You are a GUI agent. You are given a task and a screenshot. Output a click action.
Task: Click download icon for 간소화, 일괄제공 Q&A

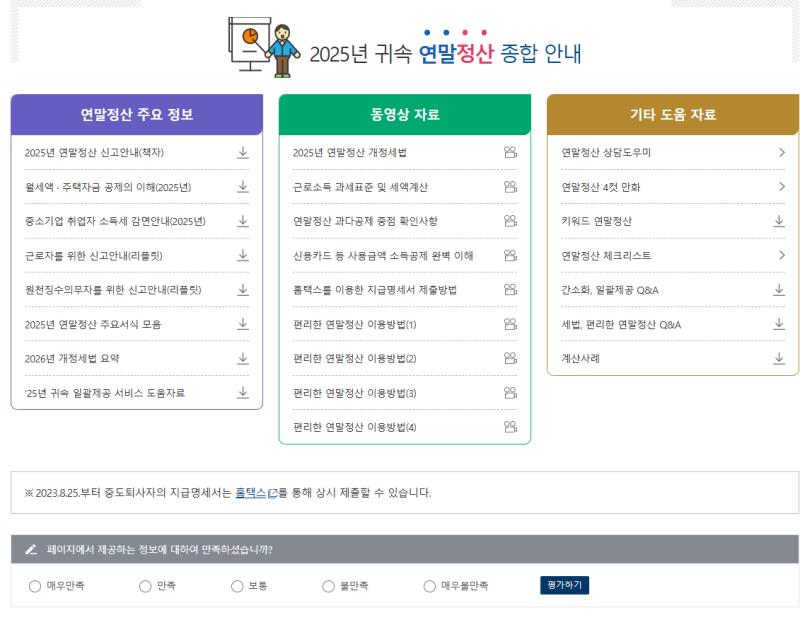point(779,290)
